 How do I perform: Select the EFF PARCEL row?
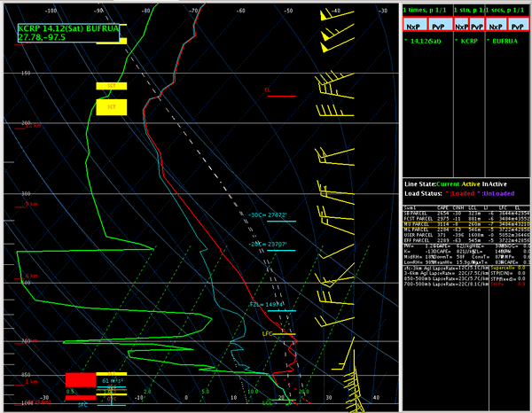(x=466, y=240)
